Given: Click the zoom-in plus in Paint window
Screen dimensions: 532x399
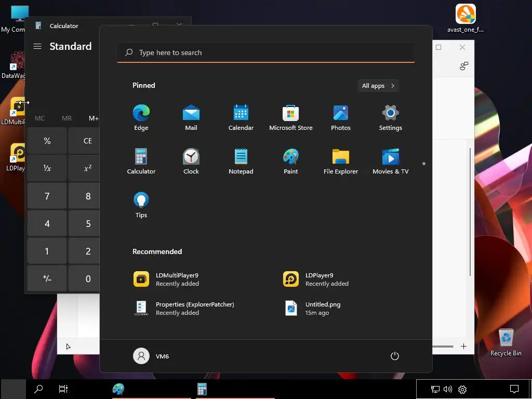Looking at the screenshot, I should point(463,346).
